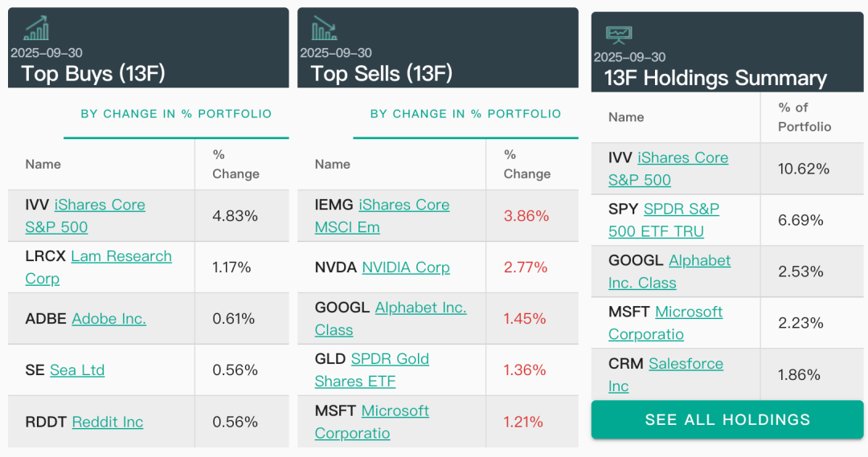
Task: Follow the SPDR S&P 500 ETF TRU link
Action: [x=681, y=210]
